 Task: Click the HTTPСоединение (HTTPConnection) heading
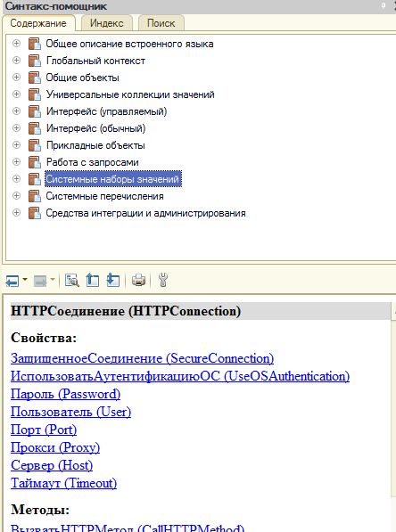tap(126, 311)
